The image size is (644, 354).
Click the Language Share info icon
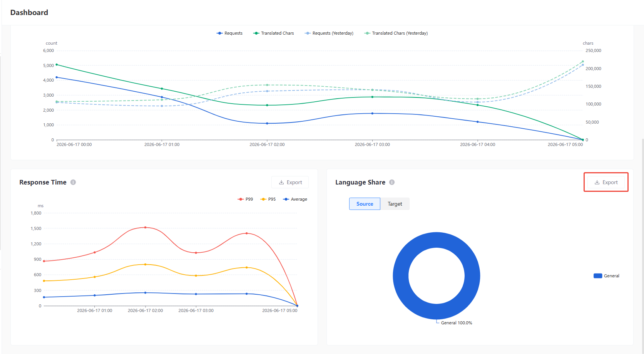[392, 182]
